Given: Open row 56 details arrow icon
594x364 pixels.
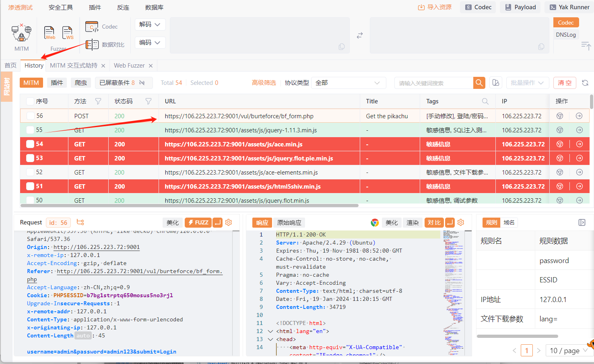Looking at the screenshot, I should (x=579, y=116).
